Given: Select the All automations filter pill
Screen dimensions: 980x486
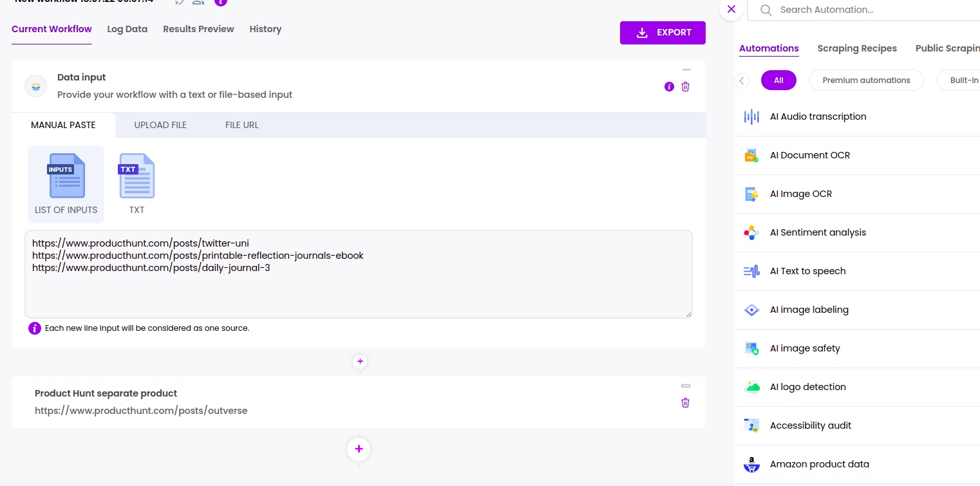Looking at the screenshot, I should (778, 80).
